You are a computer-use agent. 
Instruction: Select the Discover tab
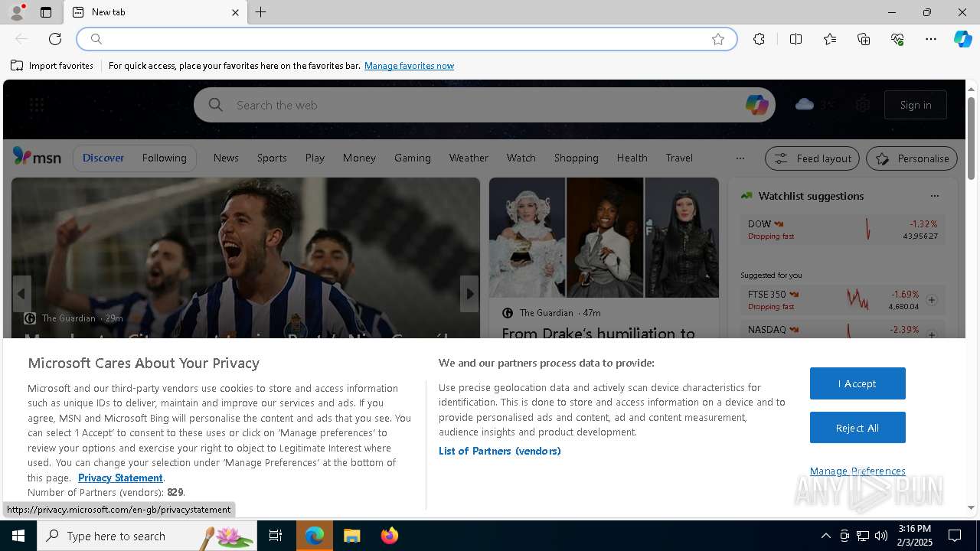(103, 158)
